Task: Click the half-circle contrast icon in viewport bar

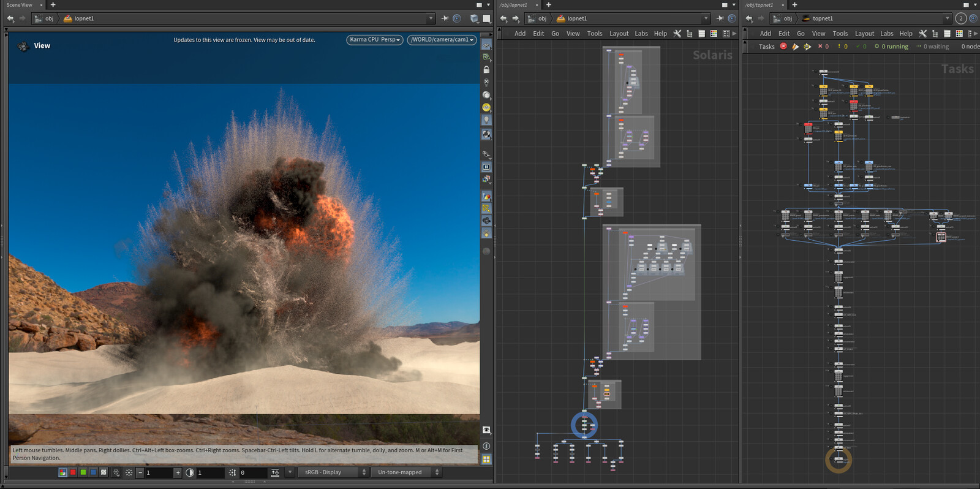Action: tap(190, 472)
